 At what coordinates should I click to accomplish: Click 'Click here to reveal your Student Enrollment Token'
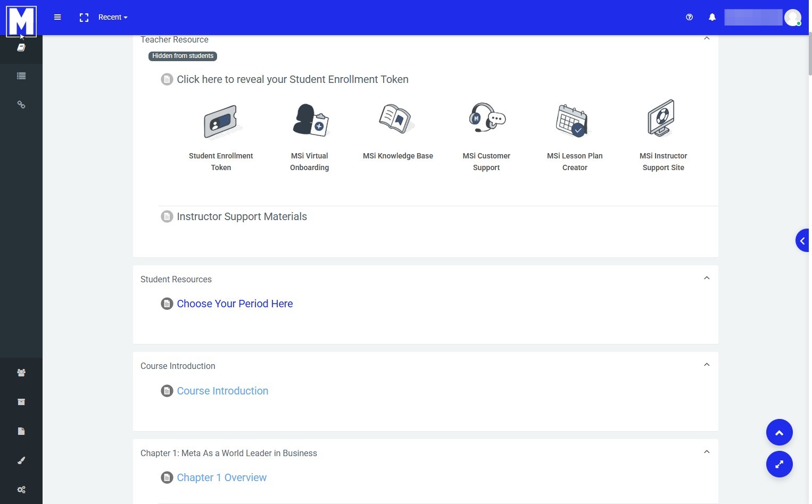293,79
